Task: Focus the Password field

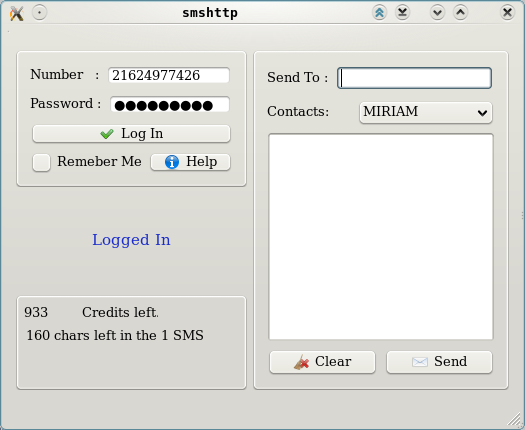Action: point(170,104)
